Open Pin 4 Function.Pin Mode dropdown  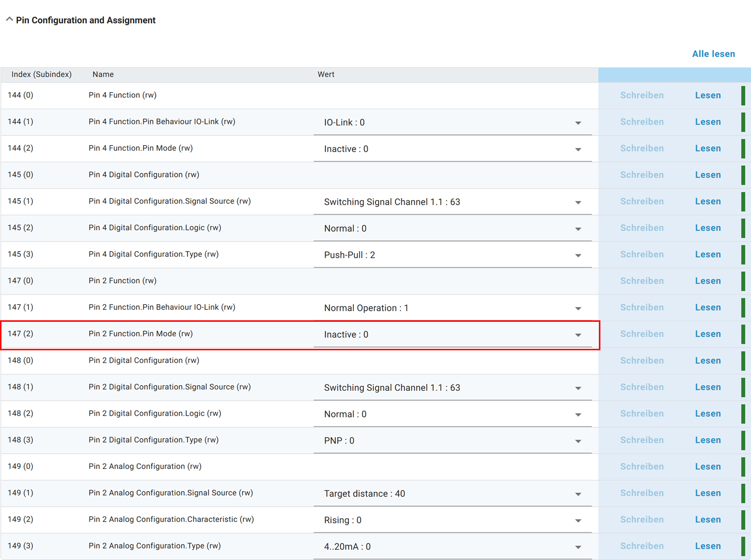(452, 149)
